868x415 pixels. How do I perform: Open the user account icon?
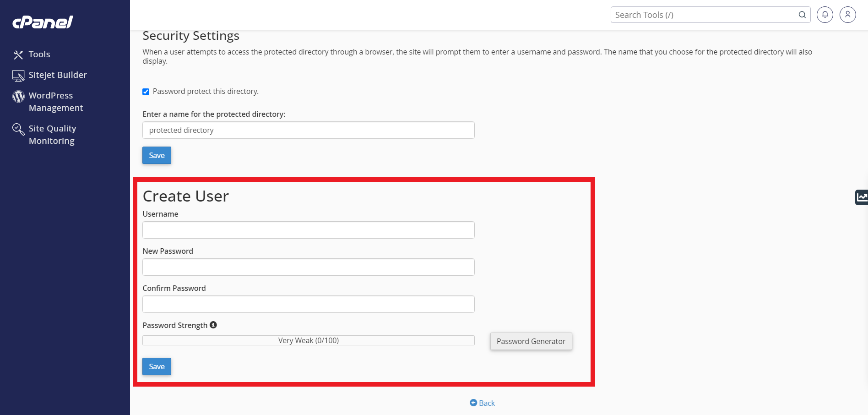848,15
